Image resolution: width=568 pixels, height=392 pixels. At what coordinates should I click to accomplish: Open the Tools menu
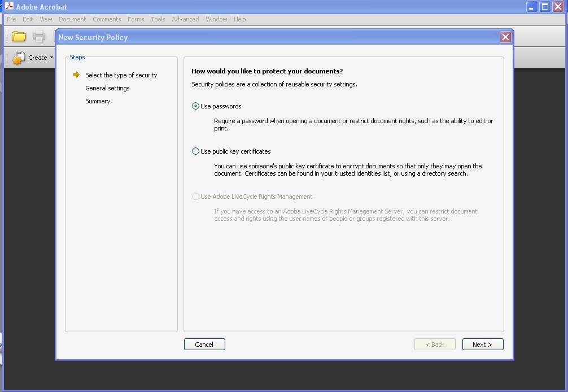pos(158,19)
